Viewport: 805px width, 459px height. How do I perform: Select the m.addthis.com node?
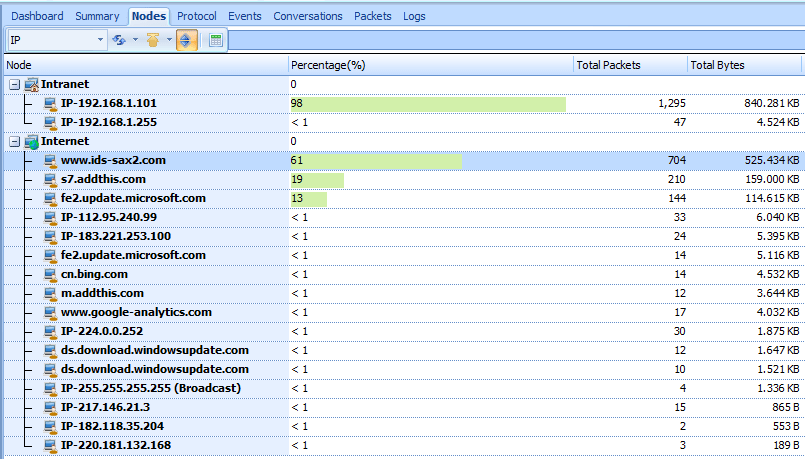coord(102,293)
